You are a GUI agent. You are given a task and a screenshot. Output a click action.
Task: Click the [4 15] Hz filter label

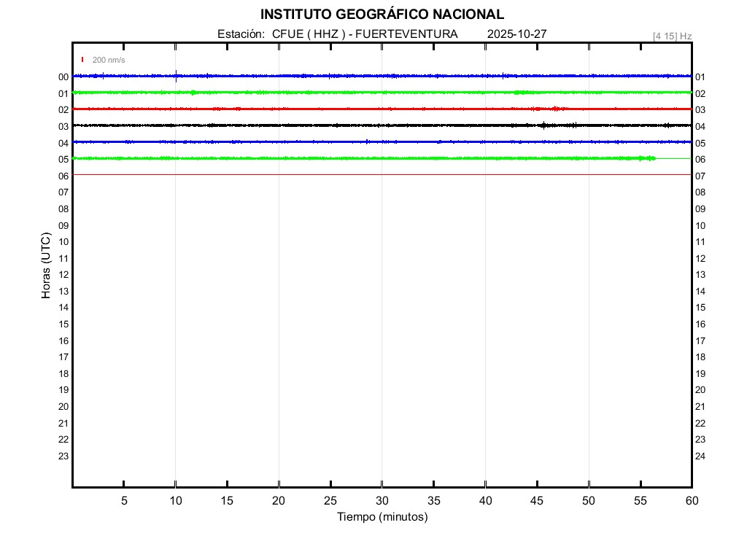point(672,36)
